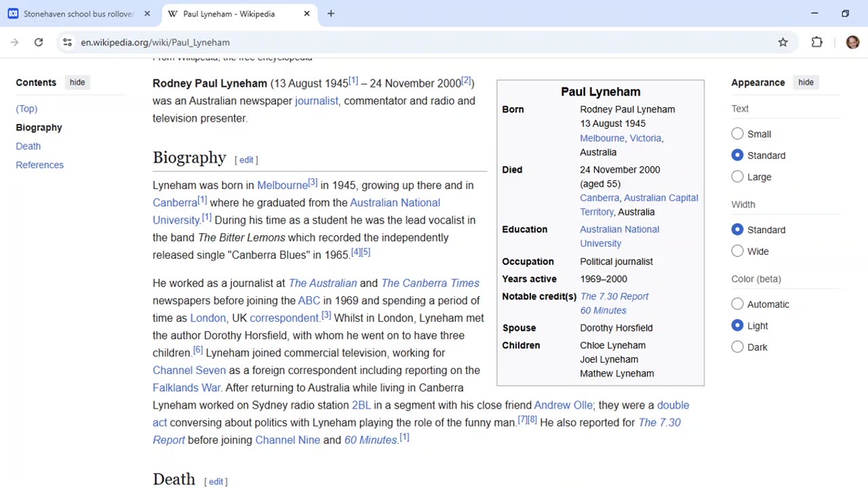Open the London link
The image size is (868, 488).
pos(208,318)
